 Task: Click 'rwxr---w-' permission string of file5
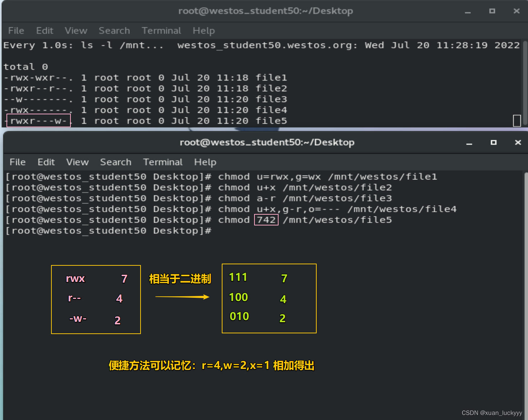point(38,121)
